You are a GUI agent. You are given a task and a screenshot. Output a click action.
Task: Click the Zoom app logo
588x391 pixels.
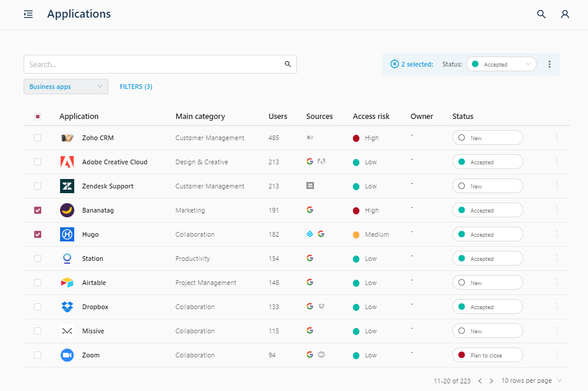(67, 355)
